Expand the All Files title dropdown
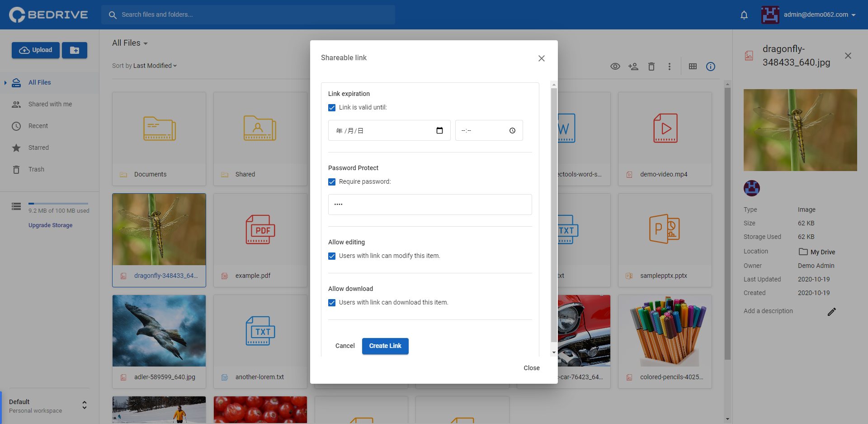Image resolution: width=868 pixels, height=424 pixels. 130,43
